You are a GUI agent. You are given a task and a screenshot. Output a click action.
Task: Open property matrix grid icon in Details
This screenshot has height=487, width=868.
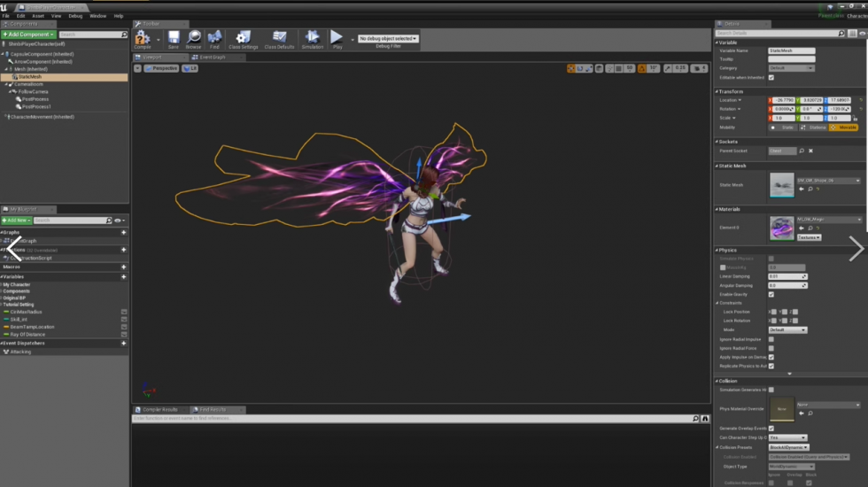(x=852, y=34)
